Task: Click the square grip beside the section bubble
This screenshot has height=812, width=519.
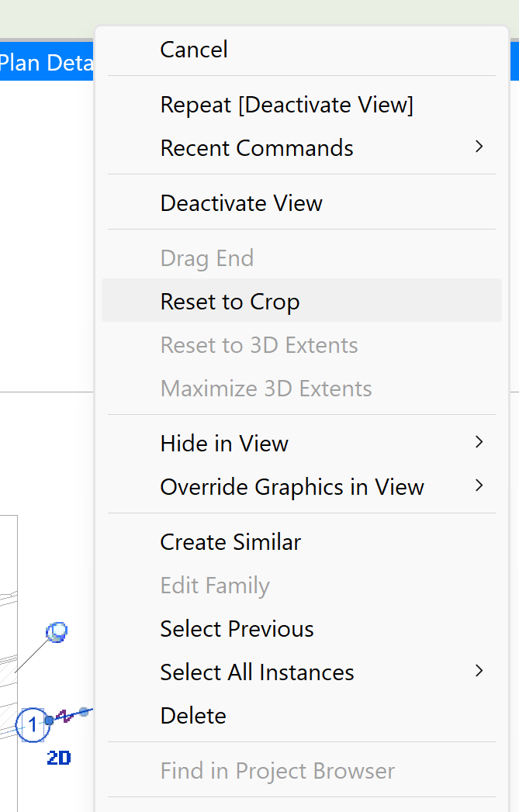Action: [x=49, y=720]
